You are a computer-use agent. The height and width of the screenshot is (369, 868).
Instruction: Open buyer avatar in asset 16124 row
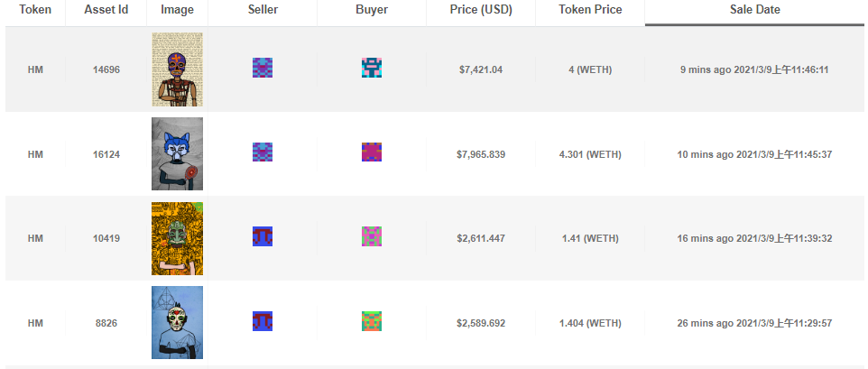[372, 152]
